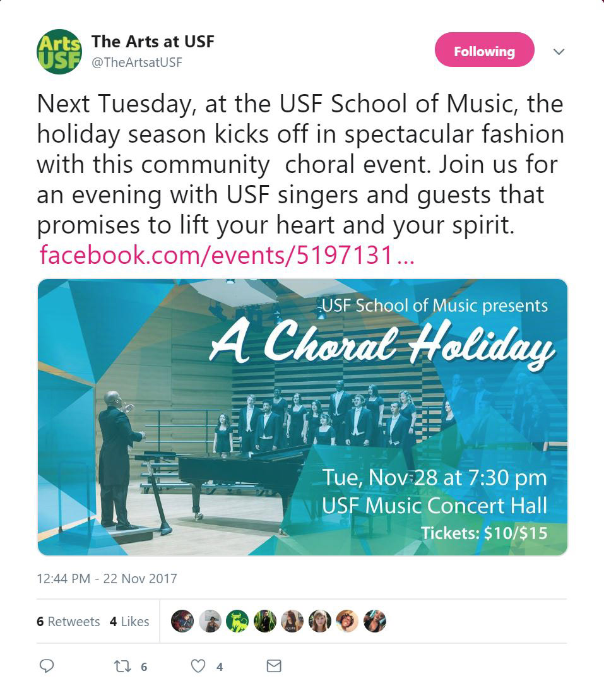Screen dimensions: 604x700
Task: Click the sixth liker avatar in the row
Action: 320,621
